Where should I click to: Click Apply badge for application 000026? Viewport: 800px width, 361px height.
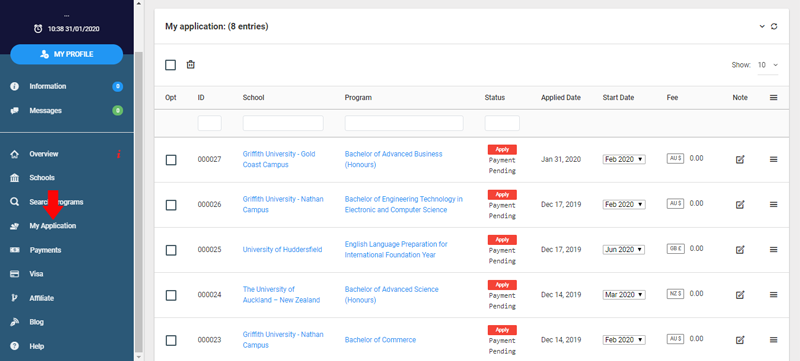502,195
